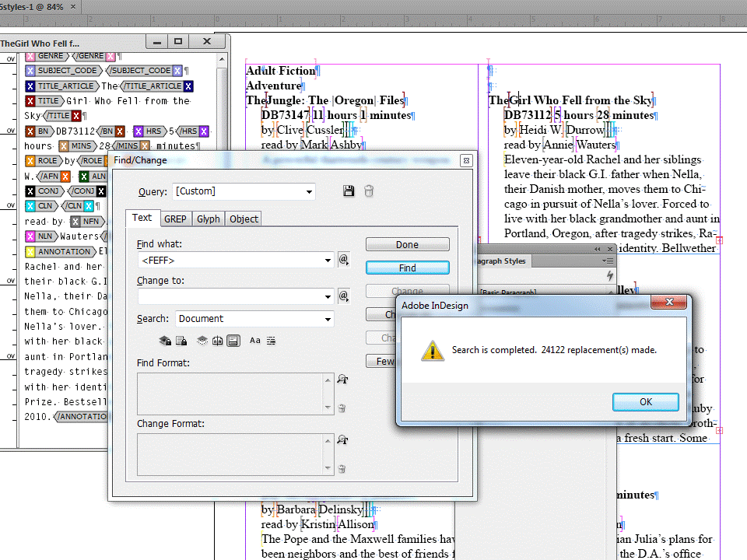Viewport: 747px width, 560px height.
Task: Click the opening BN tag marker
Action: click(40, 131)
